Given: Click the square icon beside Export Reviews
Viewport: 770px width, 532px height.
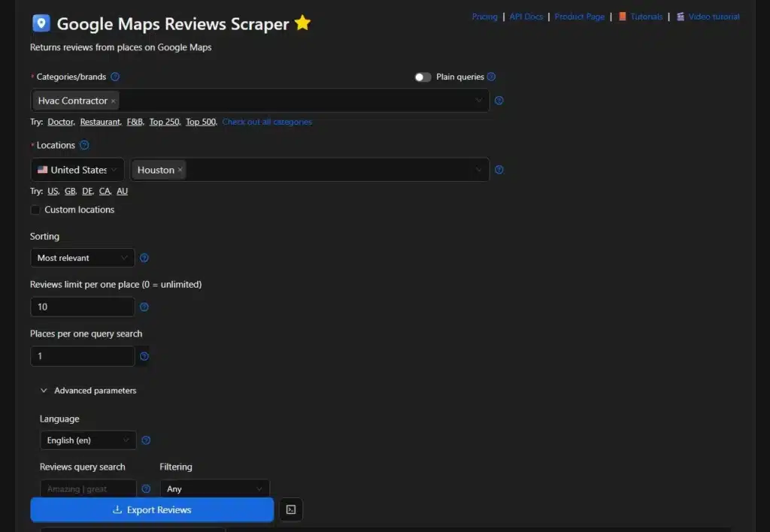Looking at the screenshot, I should pos(290,509).
